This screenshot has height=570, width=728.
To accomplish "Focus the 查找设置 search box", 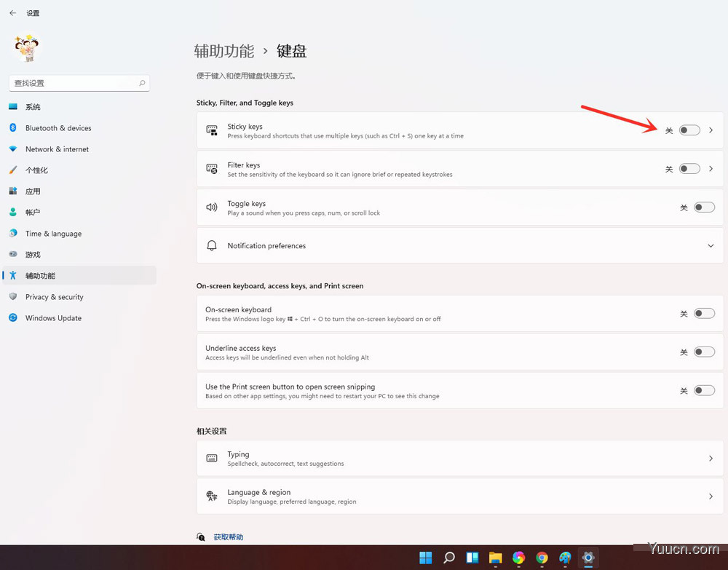I will pos(79,83).
